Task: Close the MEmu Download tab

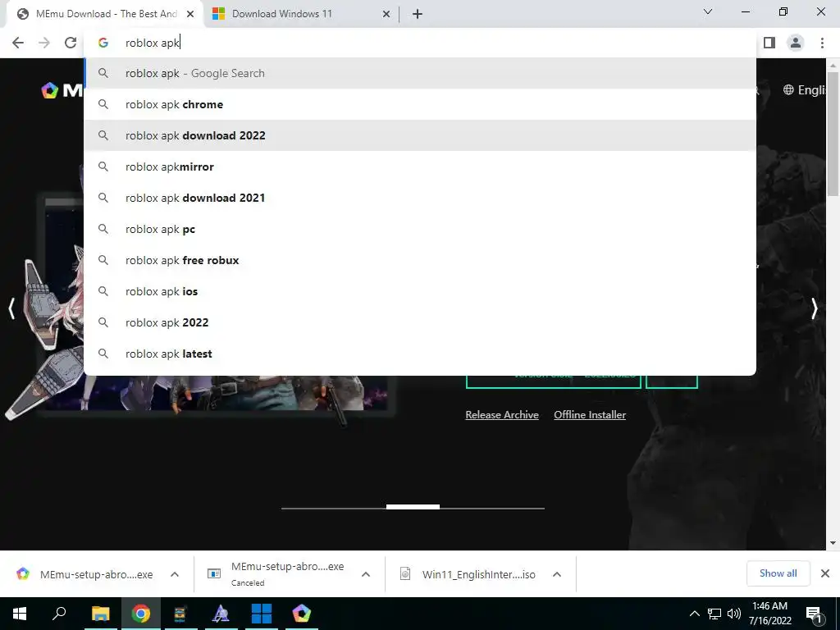Action: (190, 14)
